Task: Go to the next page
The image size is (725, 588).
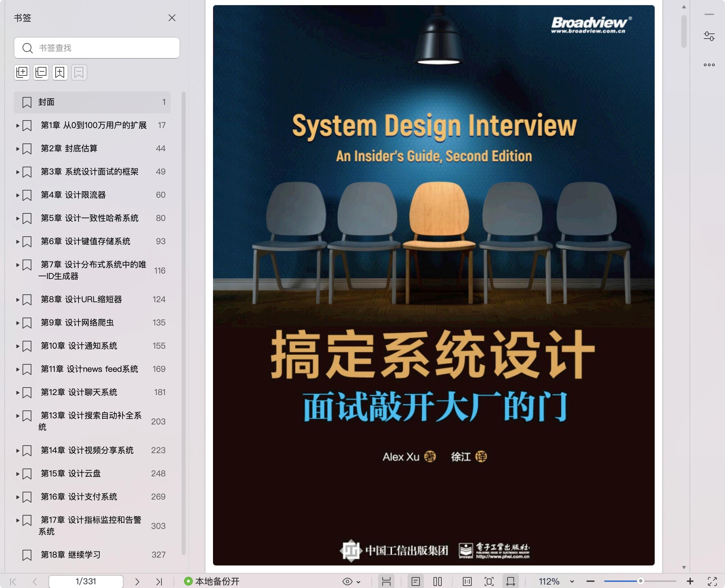Action: click(x=137, y=582)
